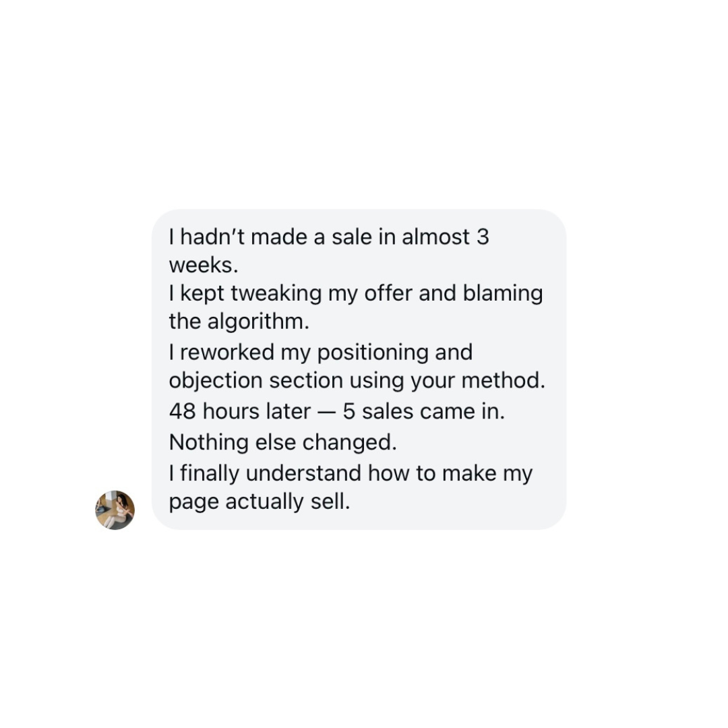Click the text "the algorithm."
The height and width of the screenshot is (728, 728).
[239, 322]
